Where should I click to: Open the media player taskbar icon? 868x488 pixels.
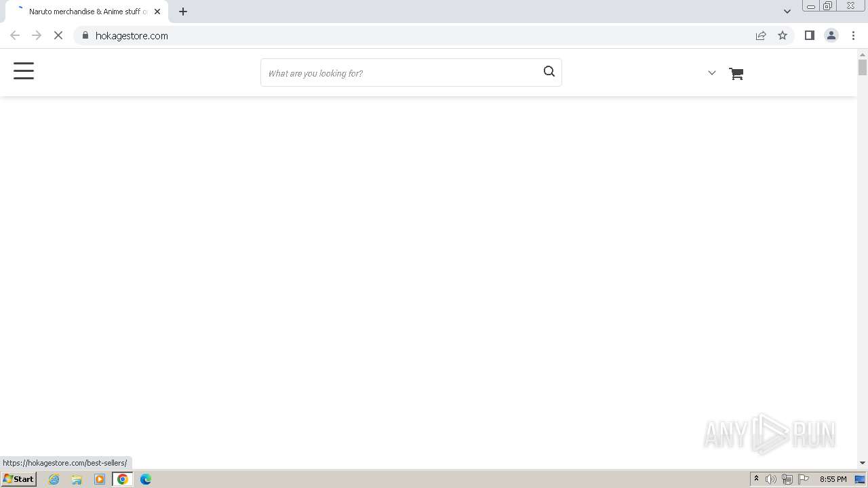click(x=100, y=479)
